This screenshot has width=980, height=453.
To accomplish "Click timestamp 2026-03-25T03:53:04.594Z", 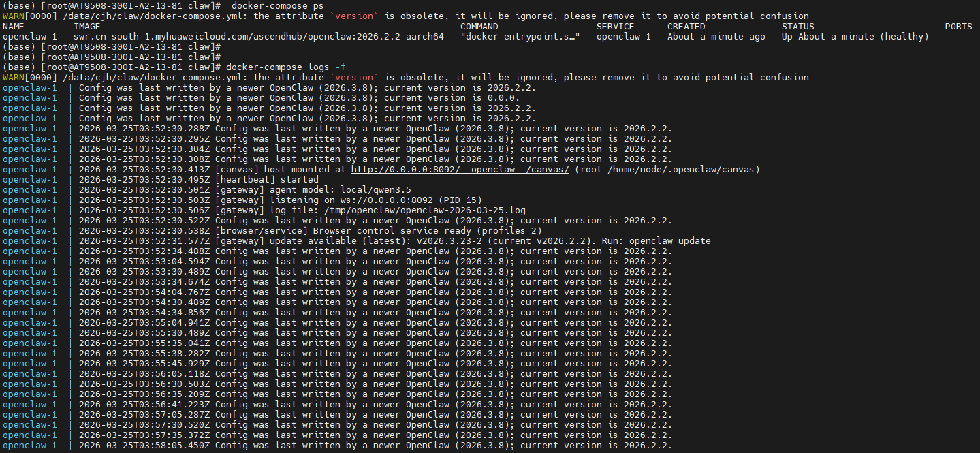I will pos(144,262).
